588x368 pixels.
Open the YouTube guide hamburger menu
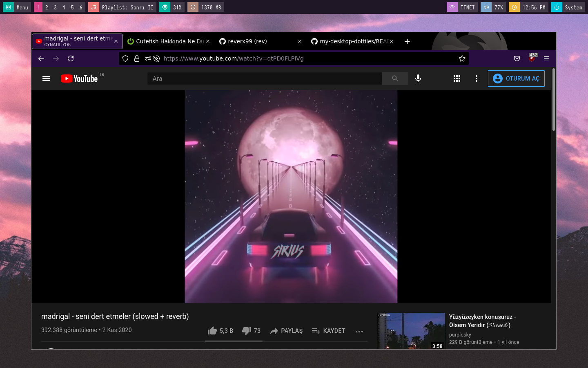[x=46, y=79]
